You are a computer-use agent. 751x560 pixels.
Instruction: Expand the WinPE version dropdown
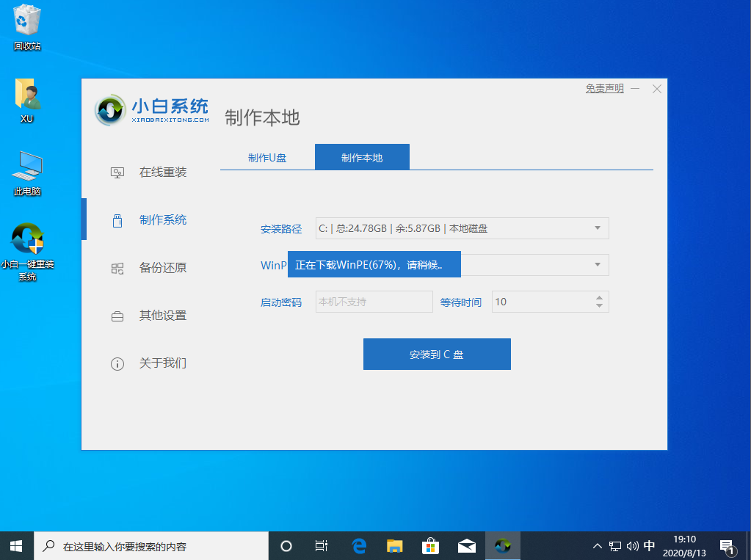click(x=598, y=265)
